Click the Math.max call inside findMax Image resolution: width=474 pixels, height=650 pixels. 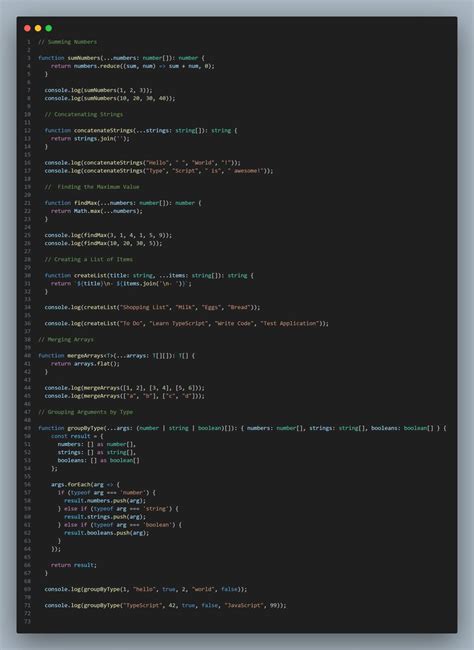coord(108,211)
